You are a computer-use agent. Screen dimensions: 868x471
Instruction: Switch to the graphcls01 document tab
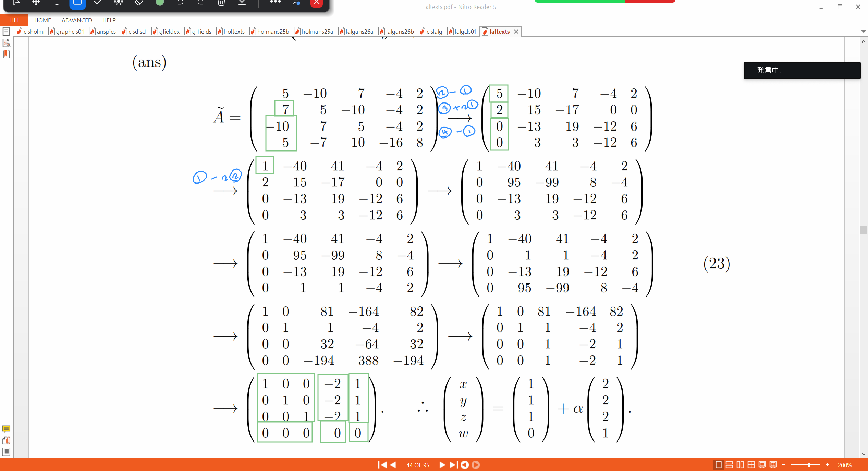(x=66, y=32)
